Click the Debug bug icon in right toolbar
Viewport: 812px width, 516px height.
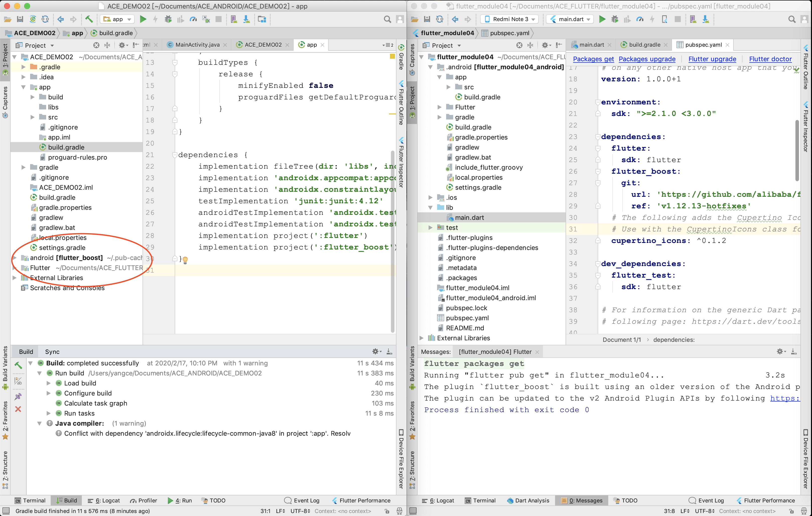pos(615,19)
